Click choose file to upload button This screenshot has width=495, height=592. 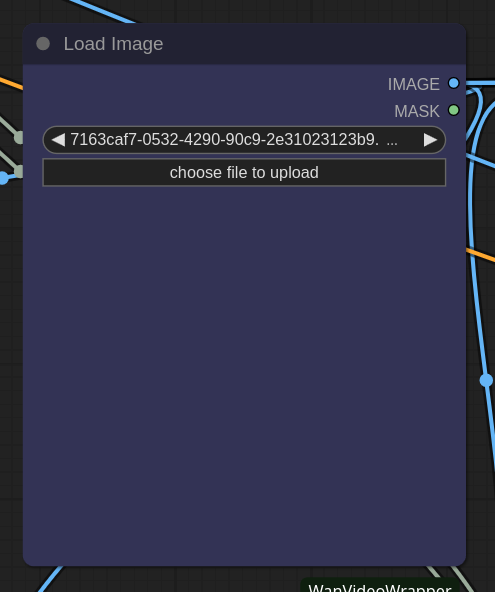244,173
